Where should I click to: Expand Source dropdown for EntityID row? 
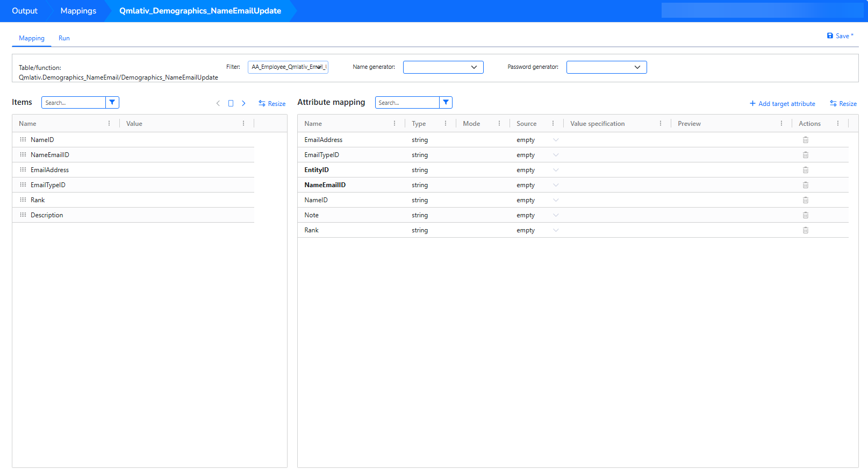[x=556, y=170]
